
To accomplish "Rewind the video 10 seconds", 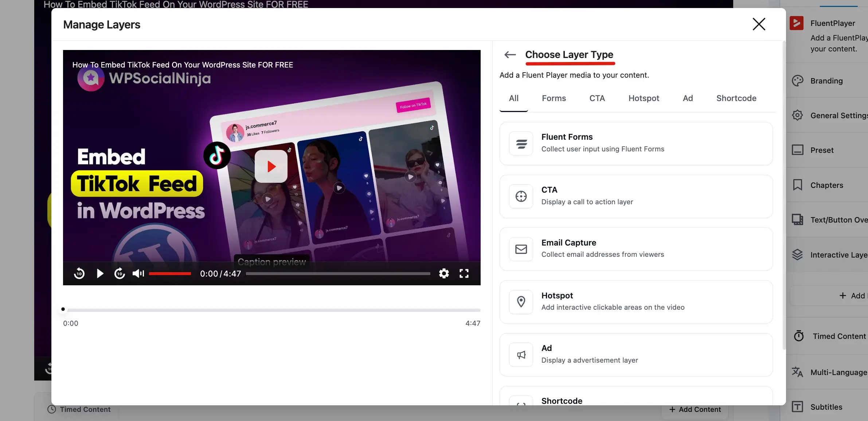I will point(79,273).
